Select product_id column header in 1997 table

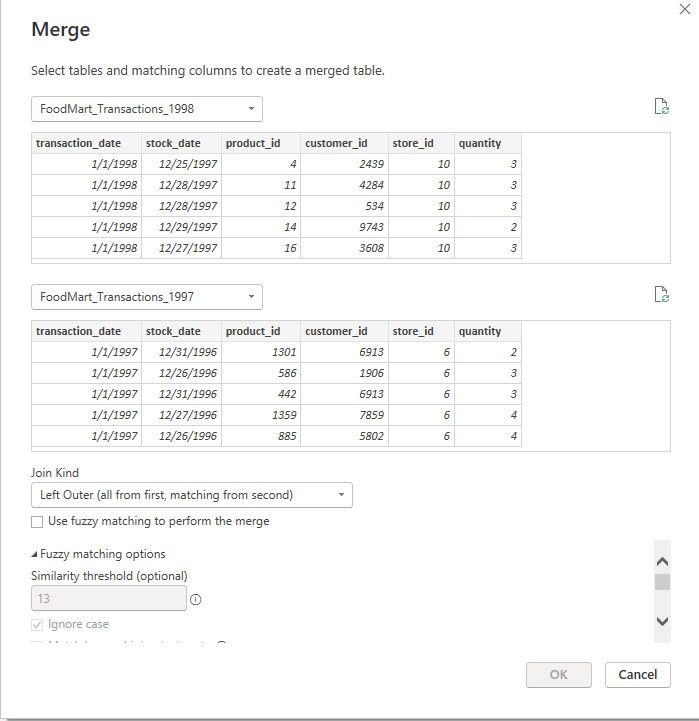[x=261, y=332]
